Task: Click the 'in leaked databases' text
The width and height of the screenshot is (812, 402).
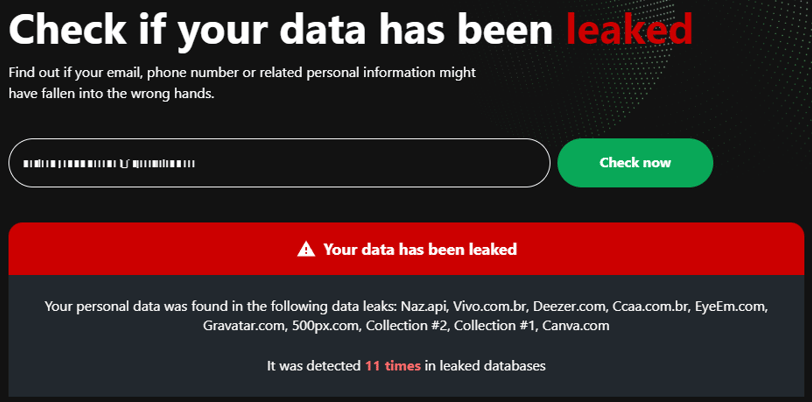Action: [x=485, y=366]
